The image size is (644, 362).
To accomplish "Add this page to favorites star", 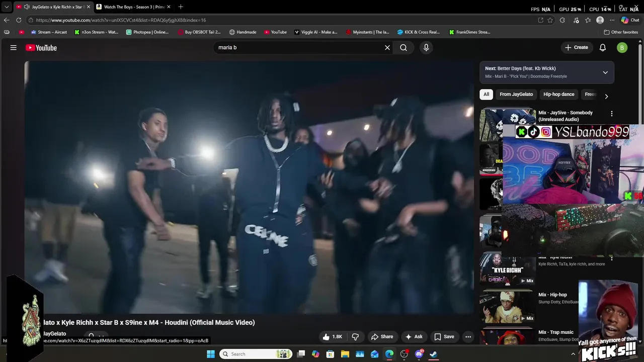I will (x=550, y=20).
